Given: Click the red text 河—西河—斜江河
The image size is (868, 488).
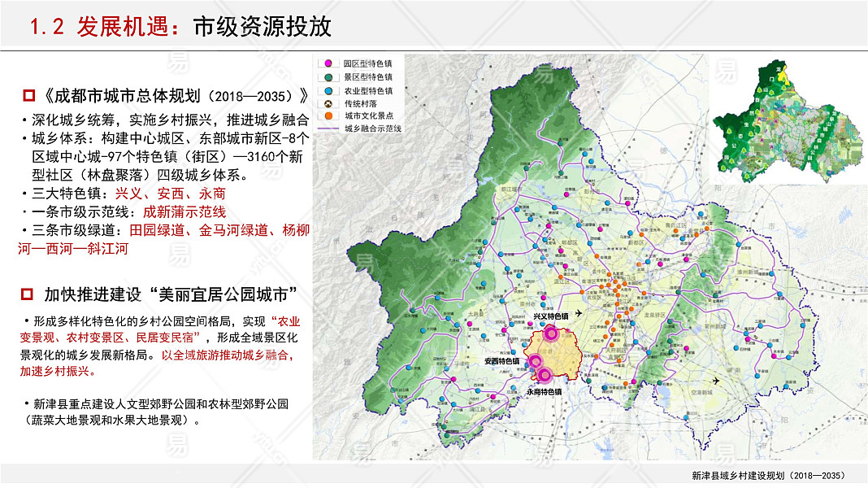Looking at the screenshot, I should tap(73, 248).
